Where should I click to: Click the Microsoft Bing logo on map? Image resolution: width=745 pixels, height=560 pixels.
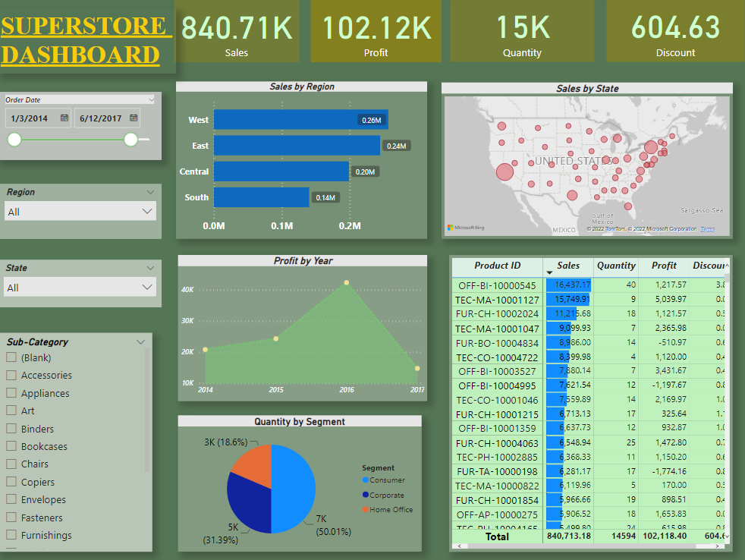coord(465,228)
